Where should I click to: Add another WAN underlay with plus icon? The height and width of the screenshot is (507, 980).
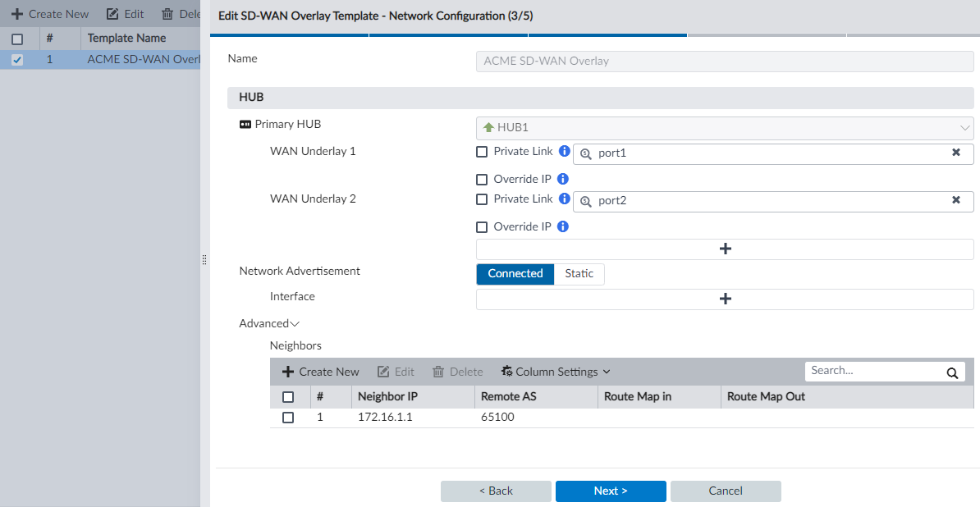click(725, 249)
